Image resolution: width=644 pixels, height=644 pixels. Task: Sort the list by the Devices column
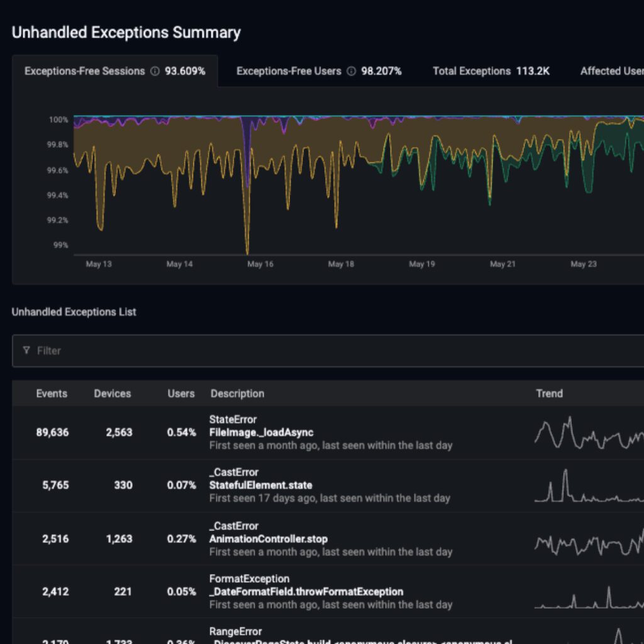112,394
